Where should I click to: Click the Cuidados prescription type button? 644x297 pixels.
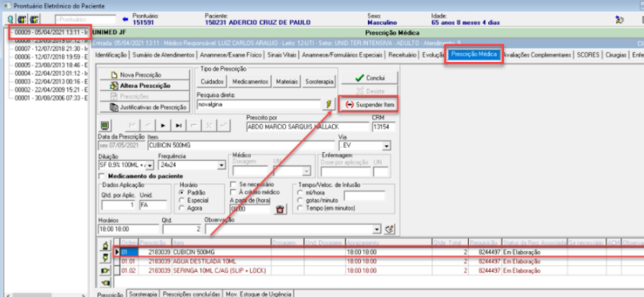212,82
